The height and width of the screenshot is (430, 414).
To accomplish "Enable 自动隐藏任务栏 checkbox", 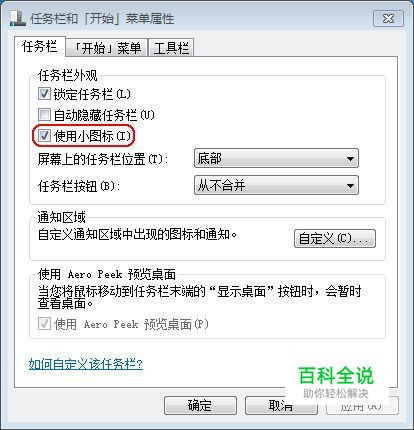I will tap(44, 115).
